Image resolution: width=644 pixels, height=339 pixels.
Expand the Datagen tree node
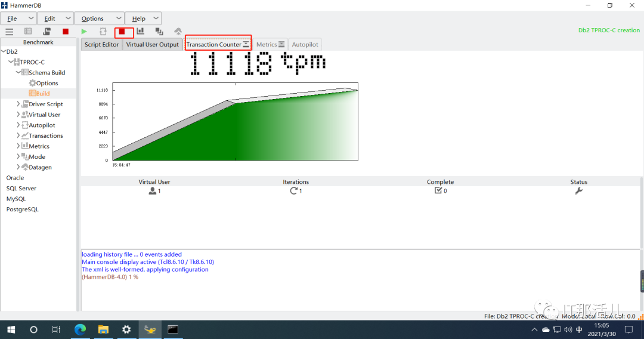click(18, 167)
